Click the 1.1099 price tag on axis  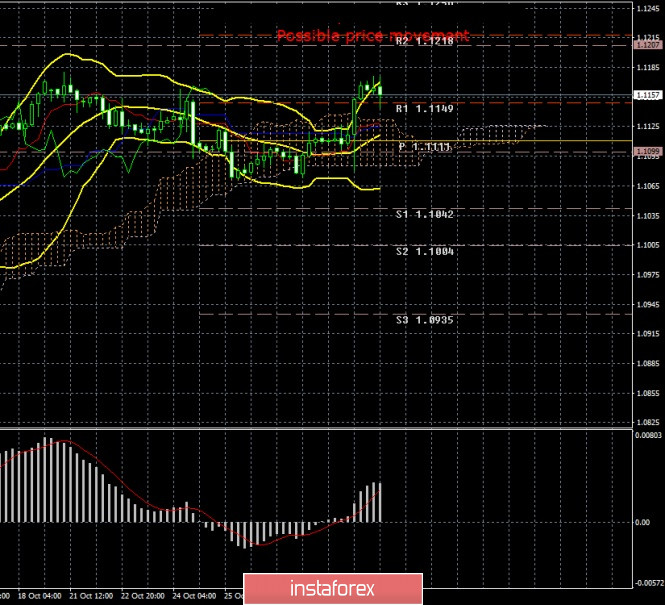648,151
